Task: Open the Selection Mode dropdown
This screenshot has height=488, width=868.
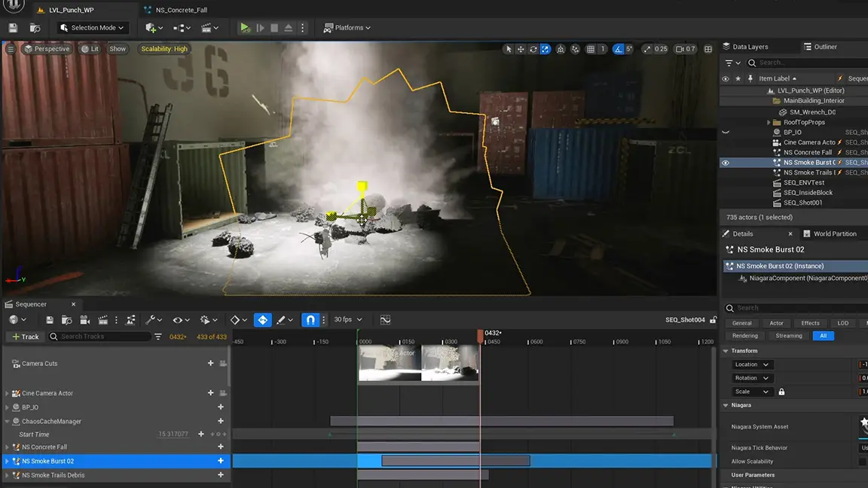Action: click(x=93, y=28)
